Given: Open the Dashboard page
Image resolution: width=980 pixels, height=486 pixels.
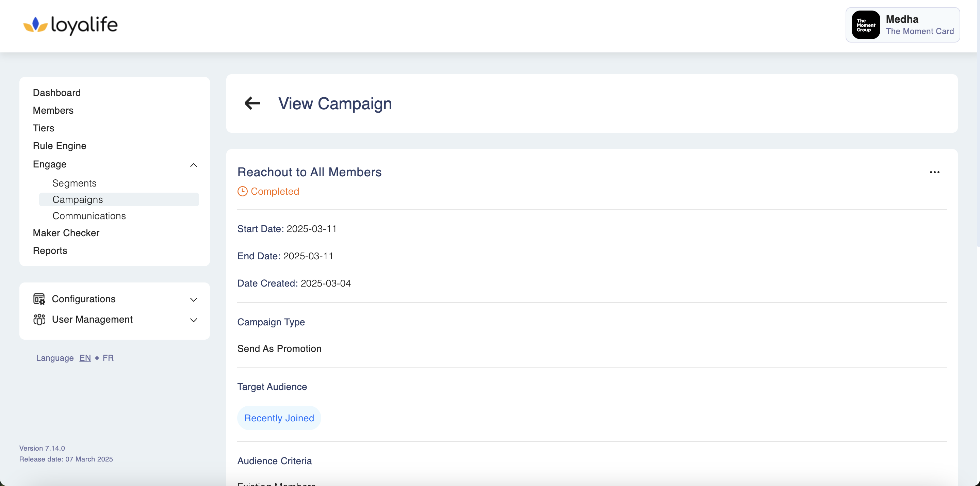Looking at the screenshot, I should click(57, 93).
